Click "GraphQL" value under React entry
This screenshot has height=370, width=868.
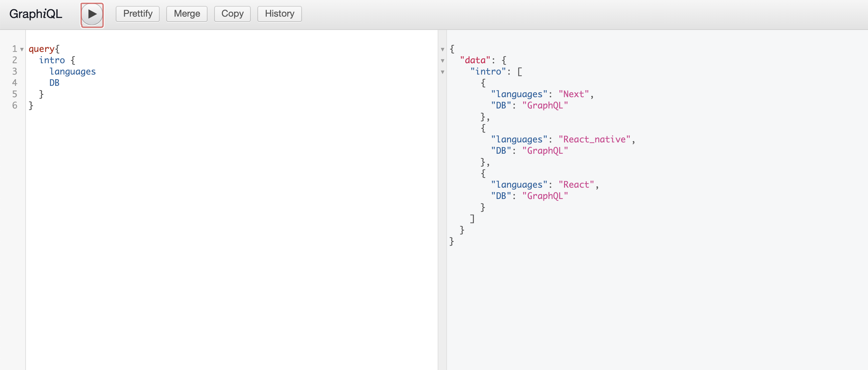click(x=545, y=196)
